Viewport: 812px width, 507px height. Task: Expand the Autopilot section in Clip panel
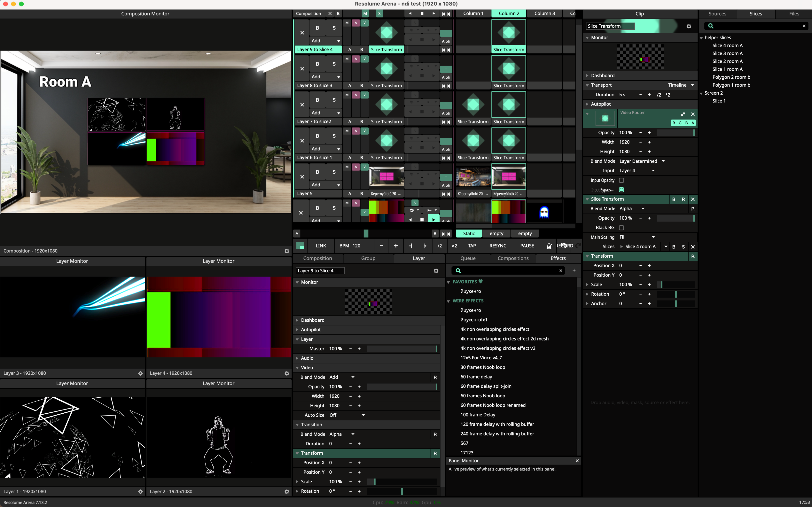[587, 104]
